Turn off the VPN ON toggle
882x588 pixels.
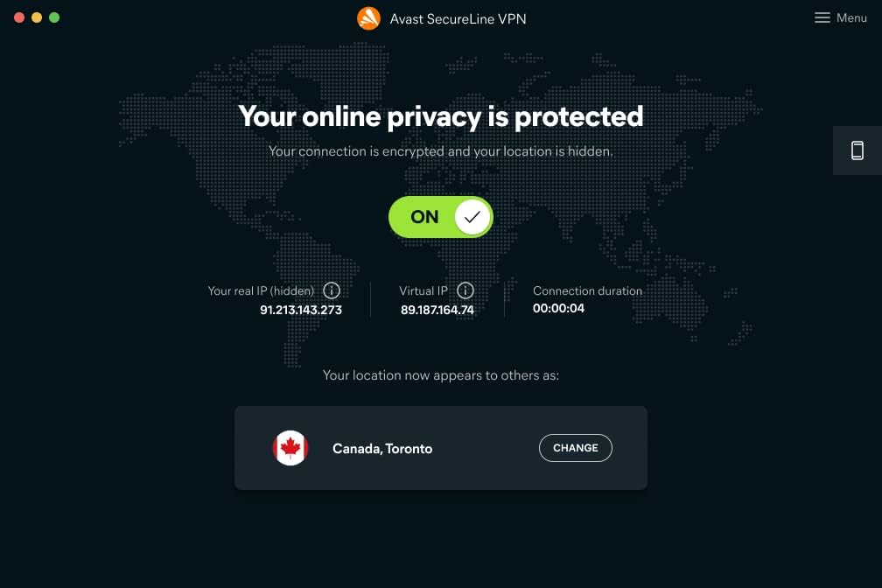pos(440,217)
